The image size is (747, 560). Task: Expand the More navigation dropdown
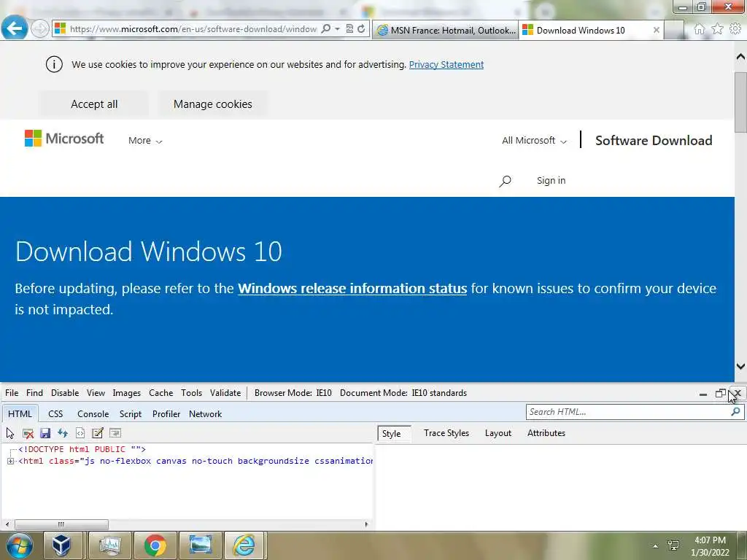(x=145, y=141)
